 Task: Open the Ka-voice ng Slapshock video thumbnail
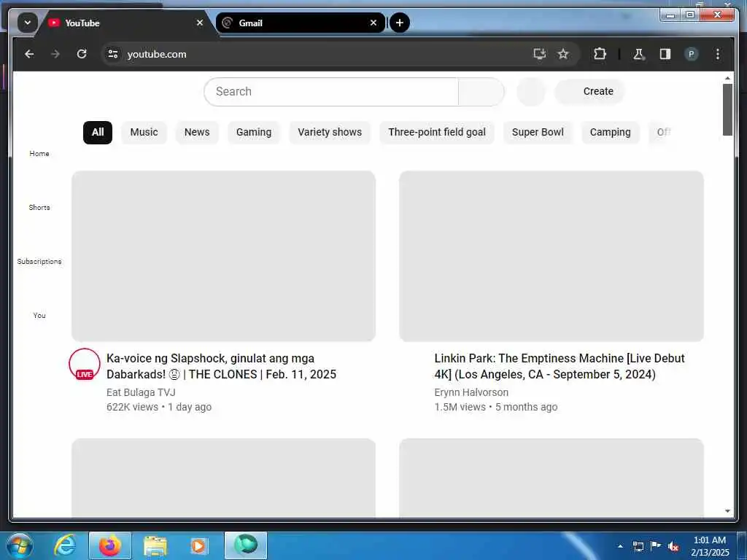tap(223, 256)
